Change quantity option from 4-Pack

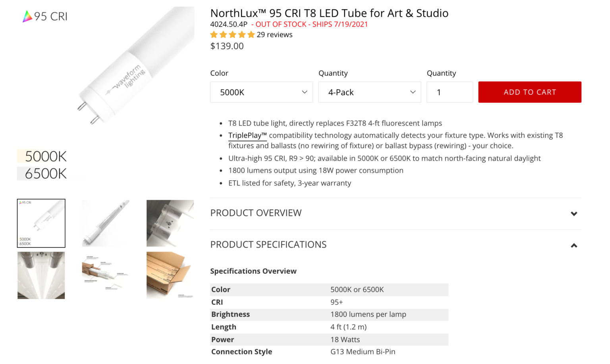pyautogui.click(x=369, y=92)
